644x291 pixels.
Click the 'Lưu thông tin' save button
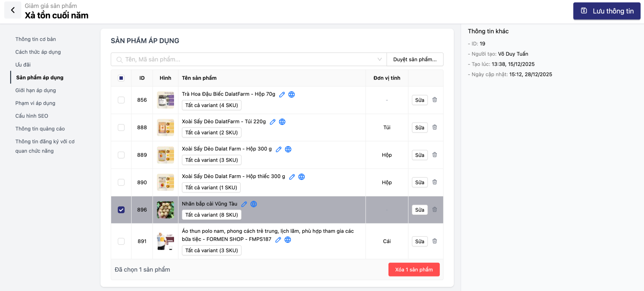(607, 11)
